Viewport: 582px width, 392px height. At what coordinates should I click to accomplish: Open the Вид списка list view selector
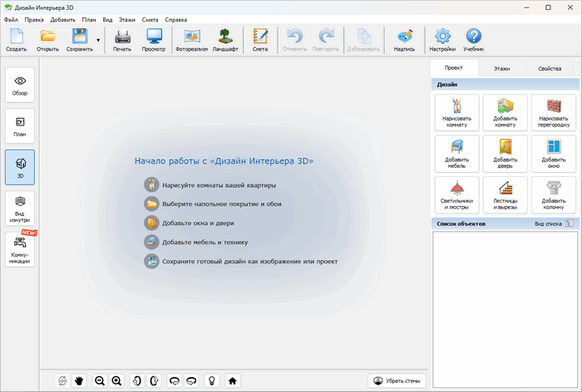pos(554,223)
